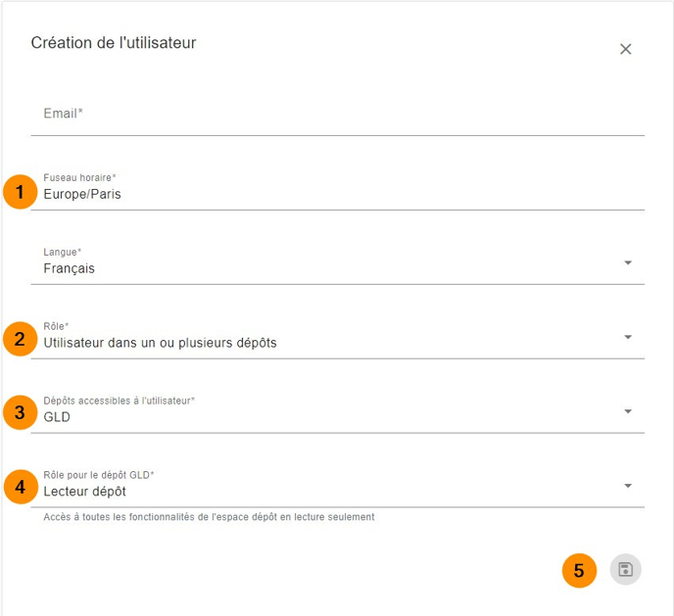674x616 pixels.
Task: Click the "Utilisateur dans un ou plusieurs dépôts" value
Action: coord(160,343)
